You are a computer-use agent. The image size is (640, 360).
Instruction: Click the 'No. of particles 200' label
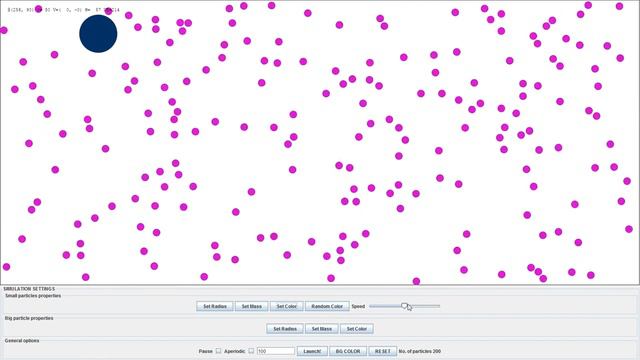click(420, 351)
